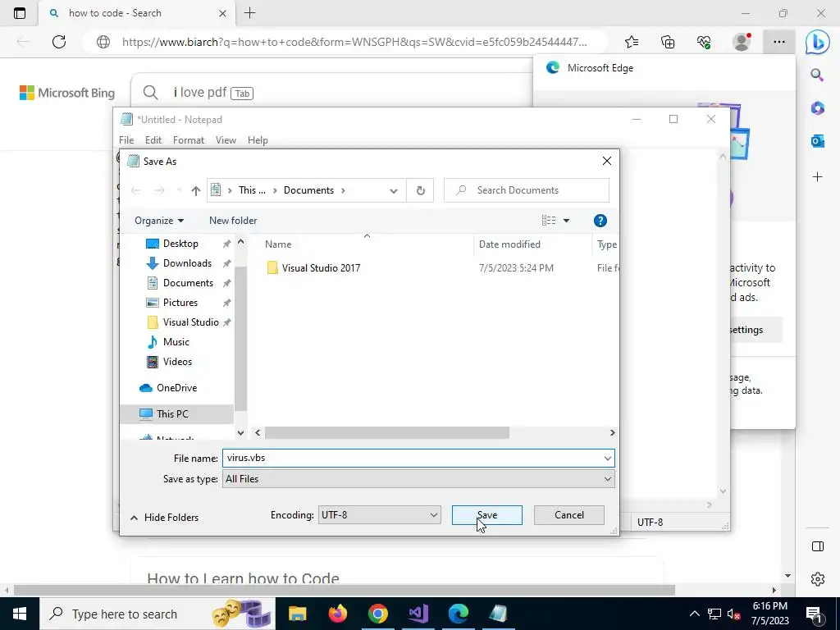Screen dimensions: 840x630
Task: Expand chevron after Documents in path
Action: coord(343,190)
